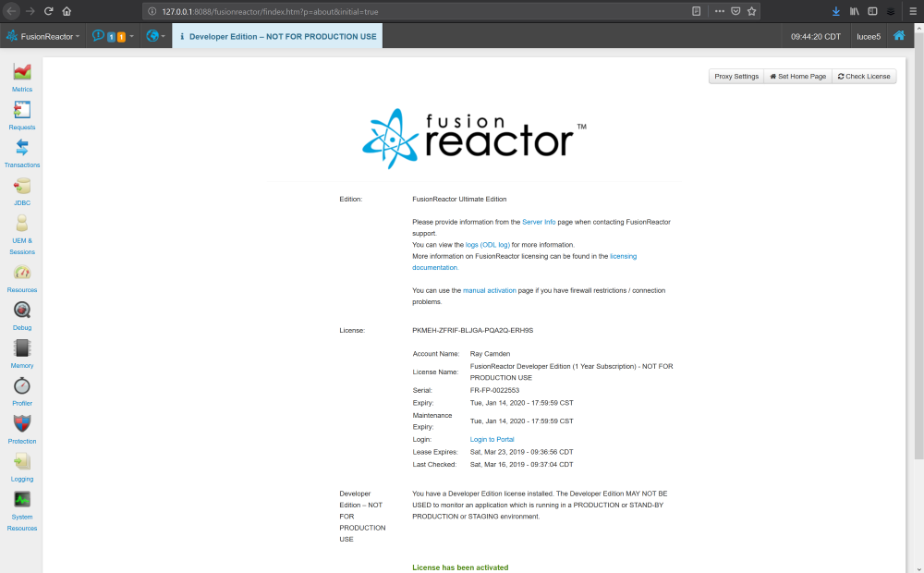Click the 09:44:20 CDT clock text
The height and width of the screenshot is (573, 924).
(x=816, y=37)
